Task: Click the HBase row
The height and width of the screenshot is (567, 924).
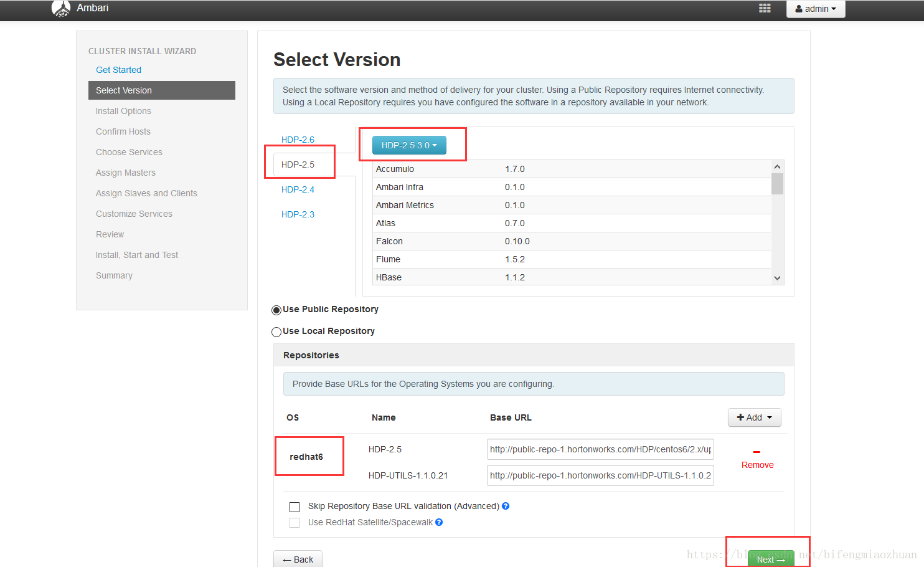Action: pos(572,277)
